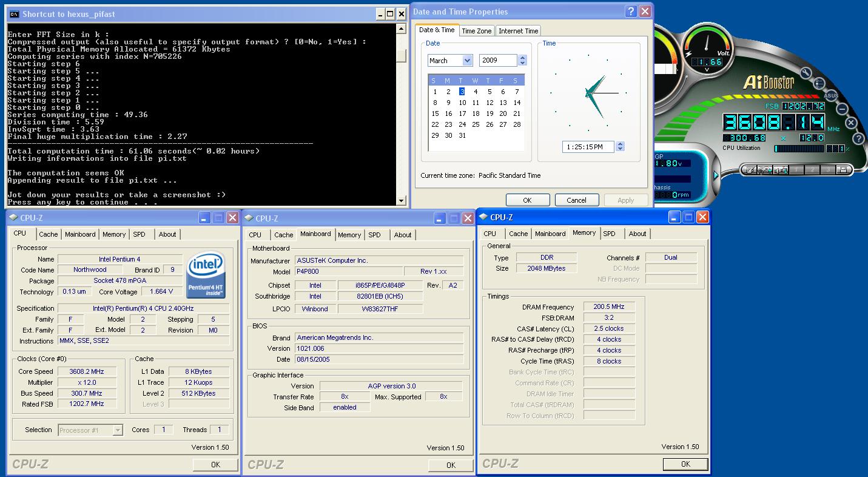Screen dimensions: 868x477
Task: Click the AiBooster speed up-arrow profile icon
Action: click(765, 170)
